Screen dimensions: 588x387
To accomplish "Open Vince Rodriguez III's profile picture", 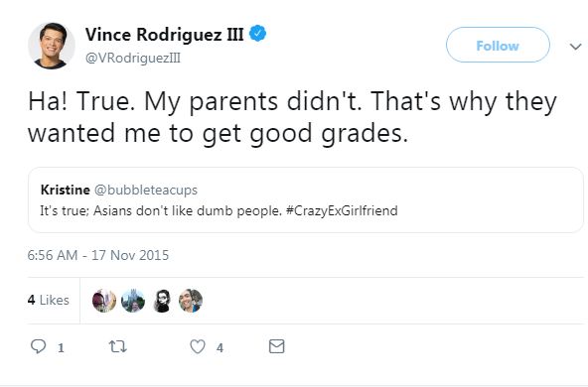I will pos(52,46).
